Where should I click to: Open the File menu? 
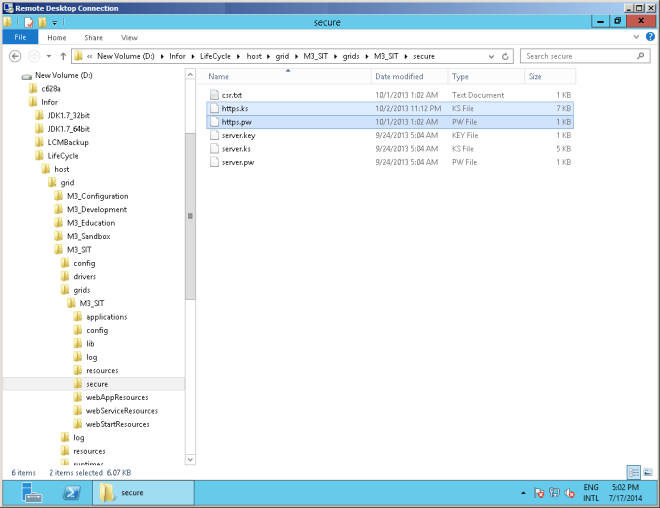[19, 37]
